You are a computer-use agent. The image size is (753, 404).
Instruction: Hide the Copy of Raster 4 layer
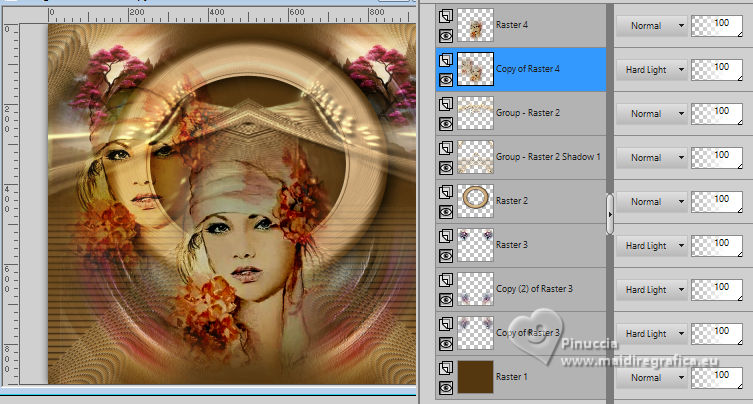pos(446,80)
